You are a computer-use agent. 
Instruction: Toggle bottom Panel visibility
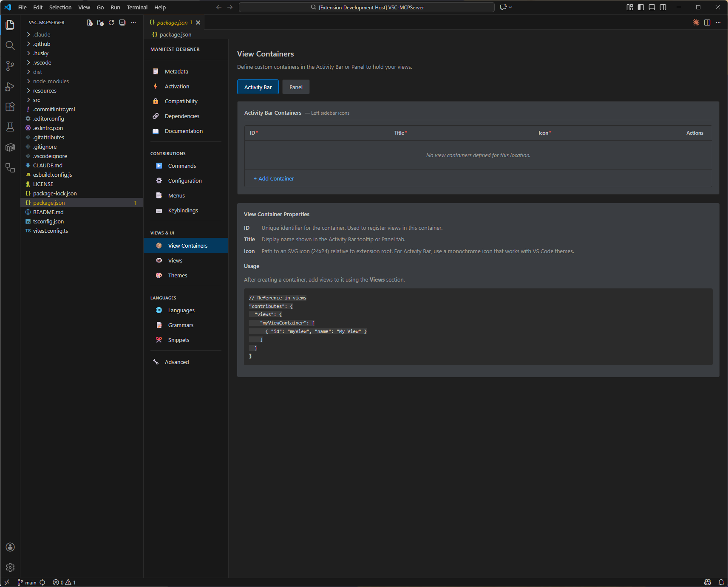pos(652,7)
